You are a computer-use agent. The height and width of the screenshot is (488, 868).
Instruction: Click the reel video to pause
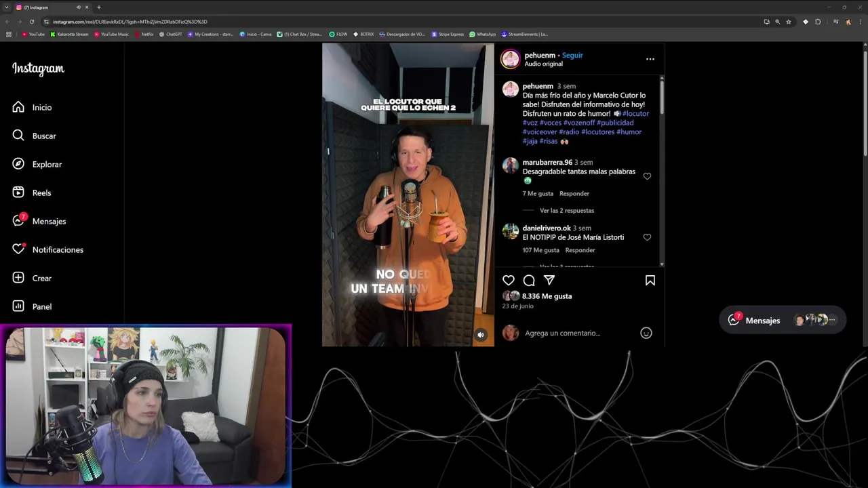408,195
